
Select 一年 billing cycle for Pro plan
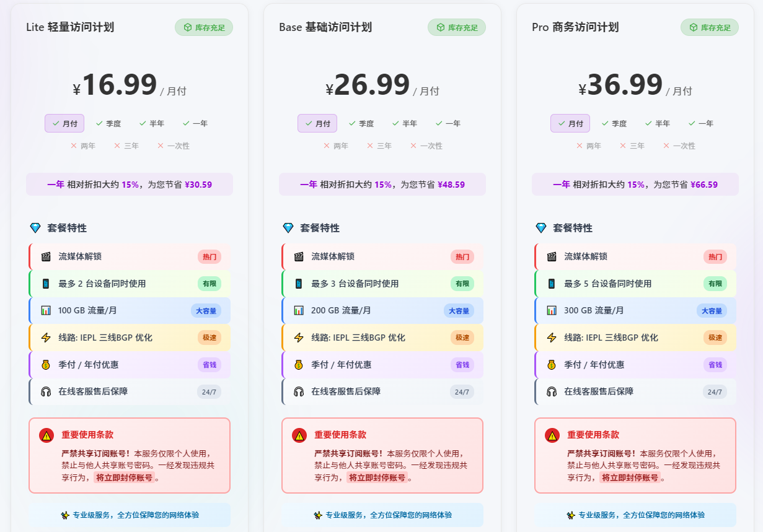(701, 123)
